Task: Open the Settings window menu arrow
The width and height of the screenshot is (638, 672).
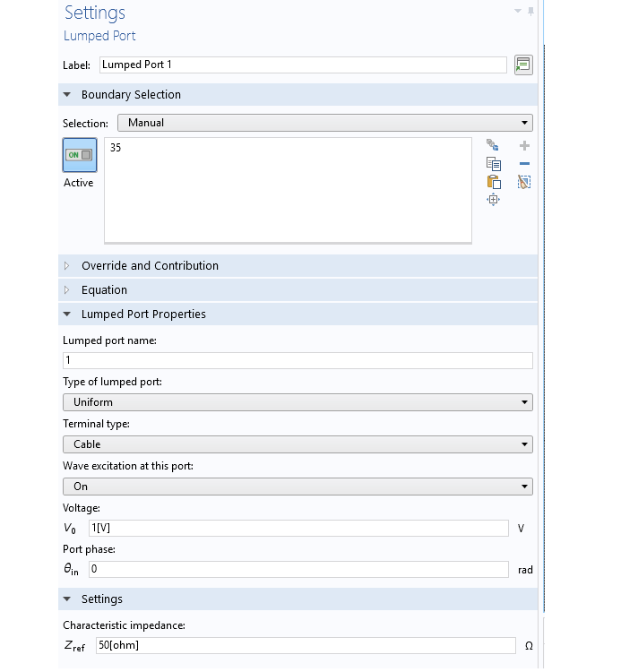Action: (517, 12)
